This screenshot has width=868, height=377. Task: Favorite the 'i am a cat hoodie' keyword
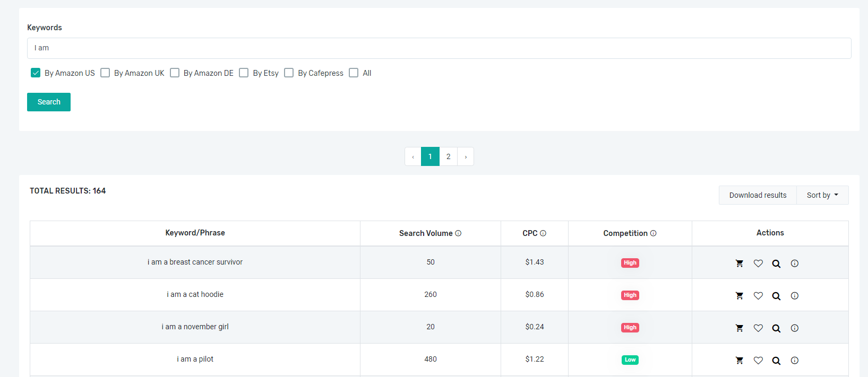coord(758,296)
